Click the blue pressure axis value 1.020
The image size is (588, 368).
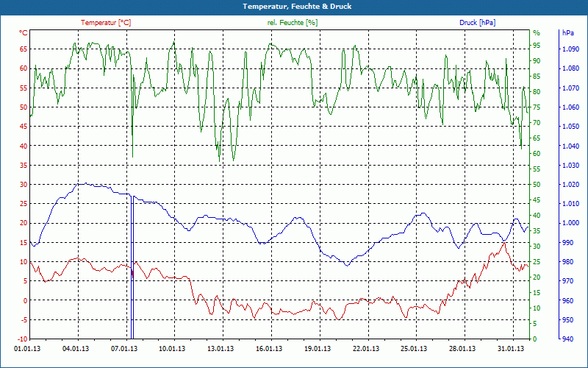[571, 185]
